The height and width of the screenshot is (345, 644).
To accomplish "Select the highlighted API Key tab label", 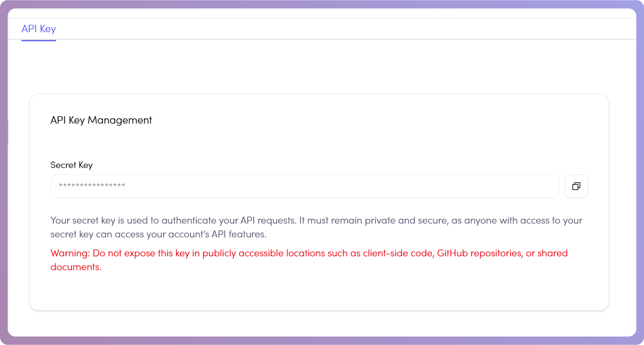I will [39, 29].
